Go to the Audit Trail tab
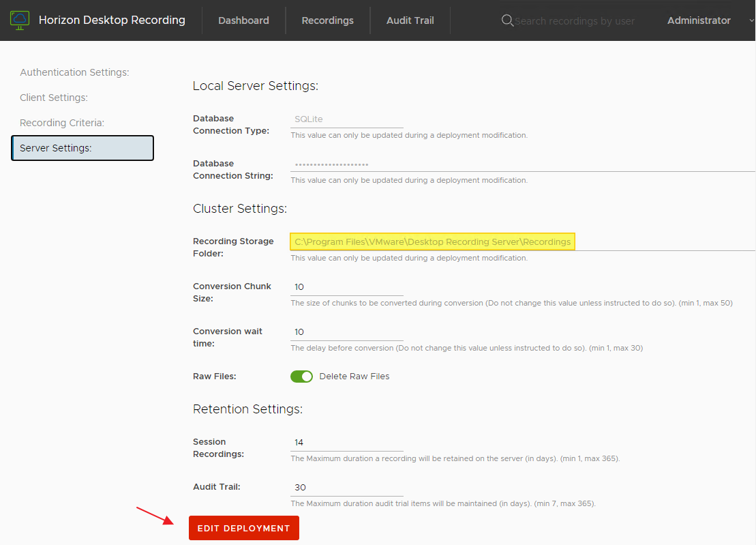This screenshot has width=756, height=545. [410, 20]
